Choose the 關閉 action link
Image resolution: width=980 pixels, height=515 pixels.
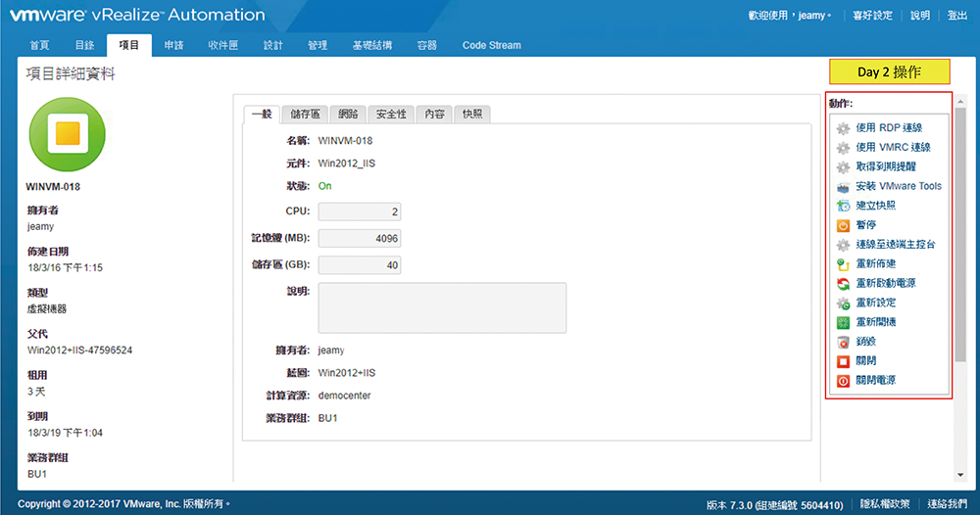point(865,360)
